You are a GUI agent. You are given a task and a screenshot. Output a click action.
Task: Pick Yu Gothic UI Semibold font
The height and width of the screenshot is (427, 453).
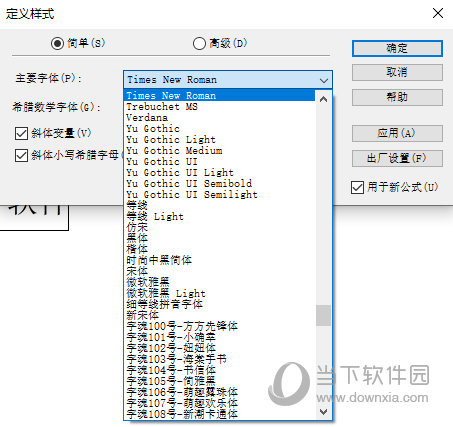click(220, 184)
